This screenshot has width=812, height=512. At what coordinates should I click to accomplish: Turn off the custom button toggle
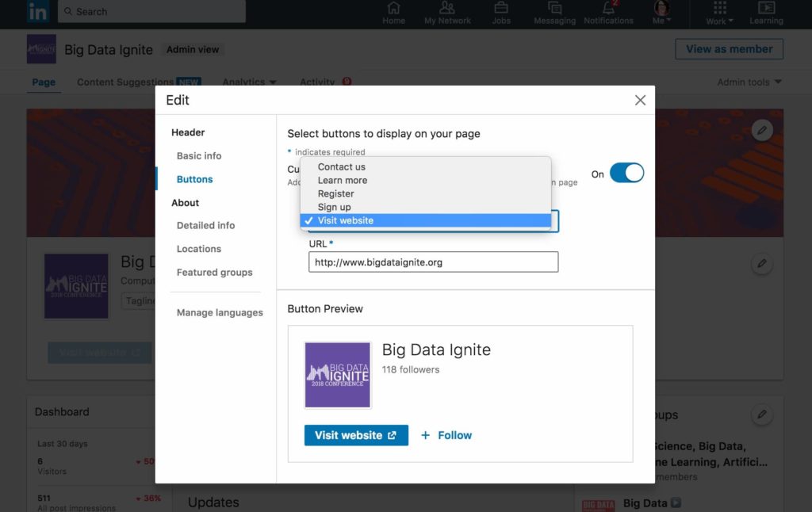point(626,174)
